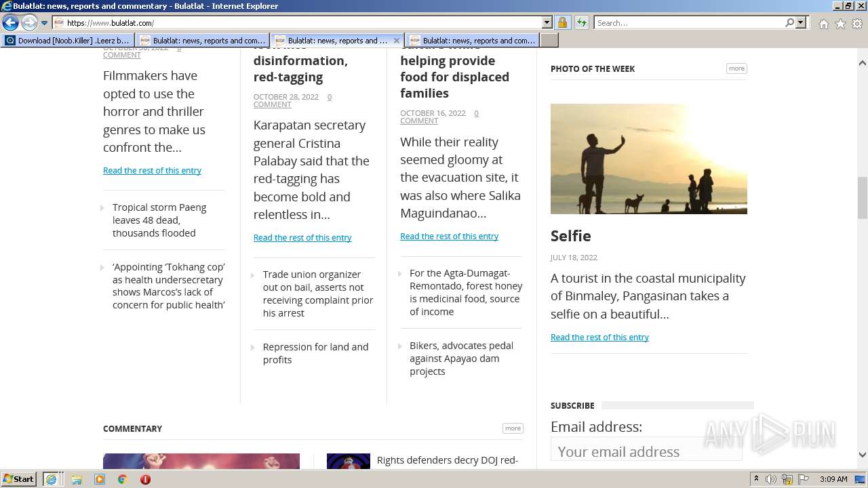Open the Commentary large image thumbnail

[x=201, y=461]
